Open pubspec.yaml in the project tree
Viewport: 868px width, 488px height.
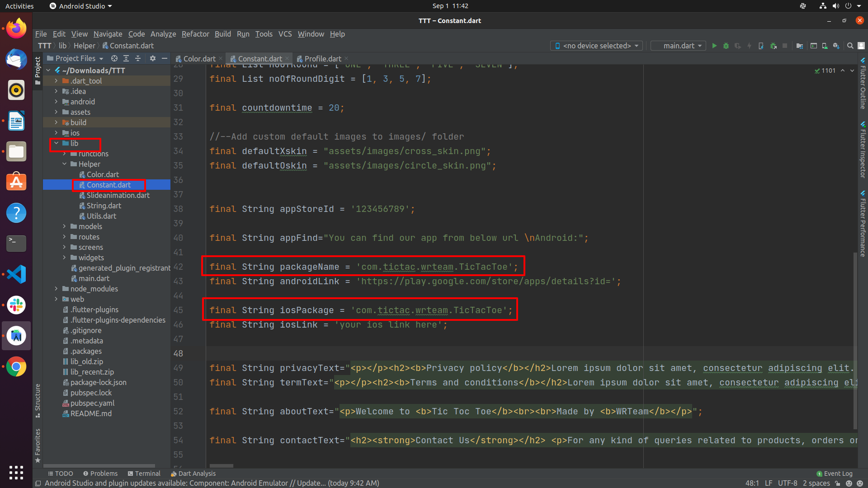pyautogui.click(x=92, y=403)
